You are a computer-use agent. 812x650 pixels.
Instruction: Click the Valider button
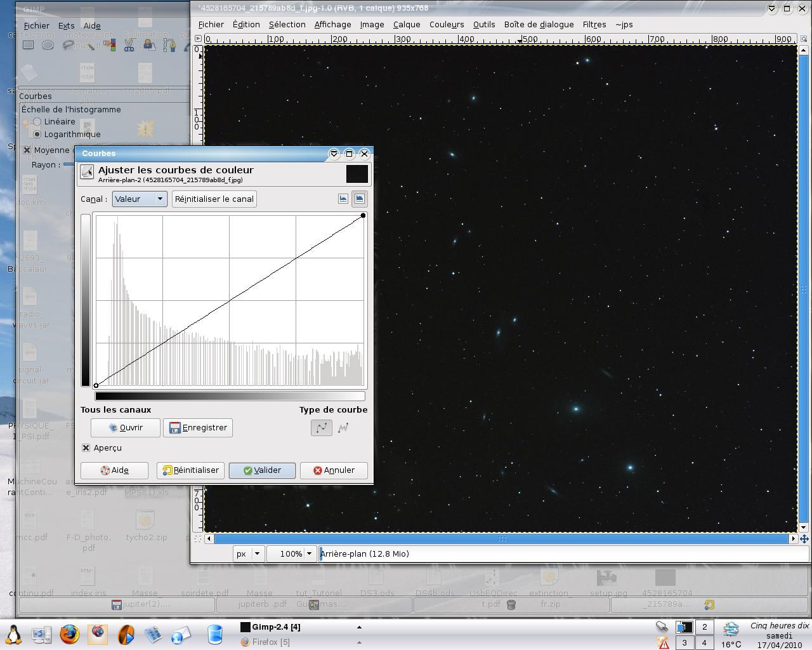(x=262, y=470)
